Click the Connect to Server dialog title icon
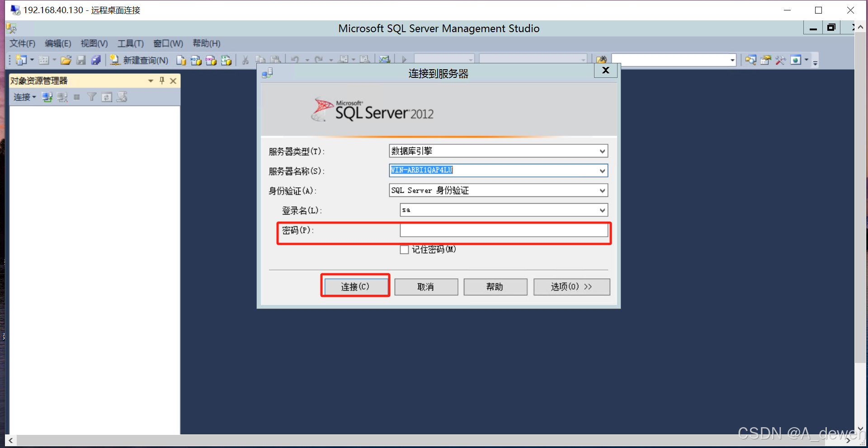This screenshot has height=448, width=868. (267, 73)
